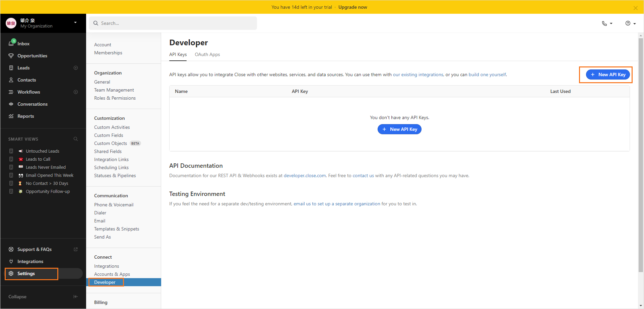644x309 pixels.
Task: Click the collapse sidebar arrow icon
Action: 76,297
